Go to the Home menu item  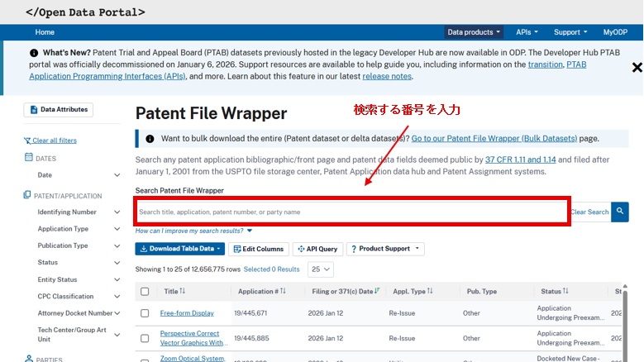tap(45, 32)
